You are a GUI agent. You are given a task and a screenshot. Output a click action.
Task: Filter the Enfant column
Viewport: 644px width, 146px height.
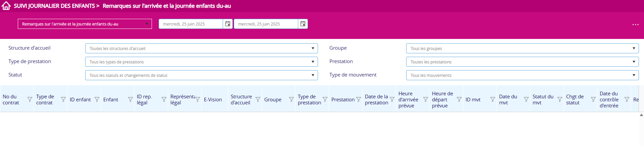click(x=130, y=100)
